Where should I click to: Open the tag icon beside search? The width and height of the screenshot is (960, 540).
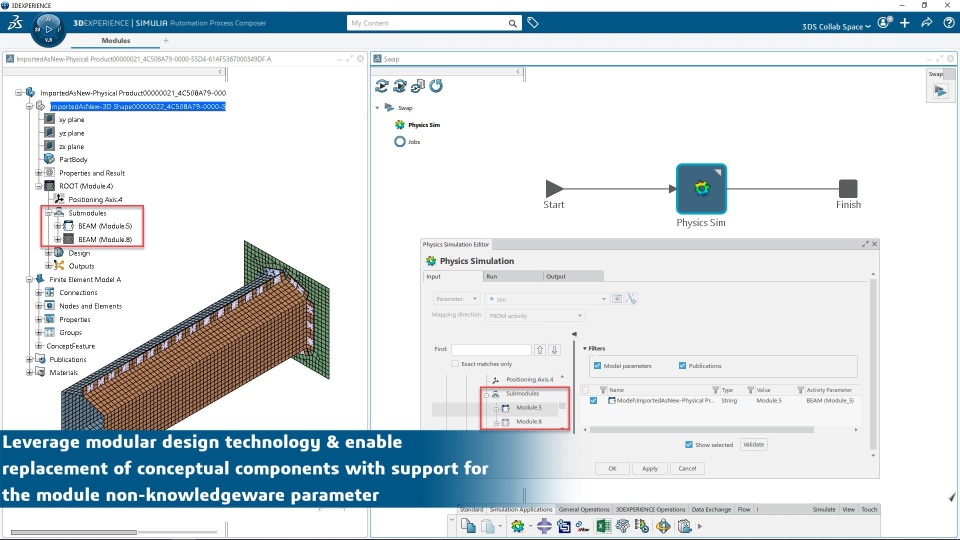click(533, 23)
